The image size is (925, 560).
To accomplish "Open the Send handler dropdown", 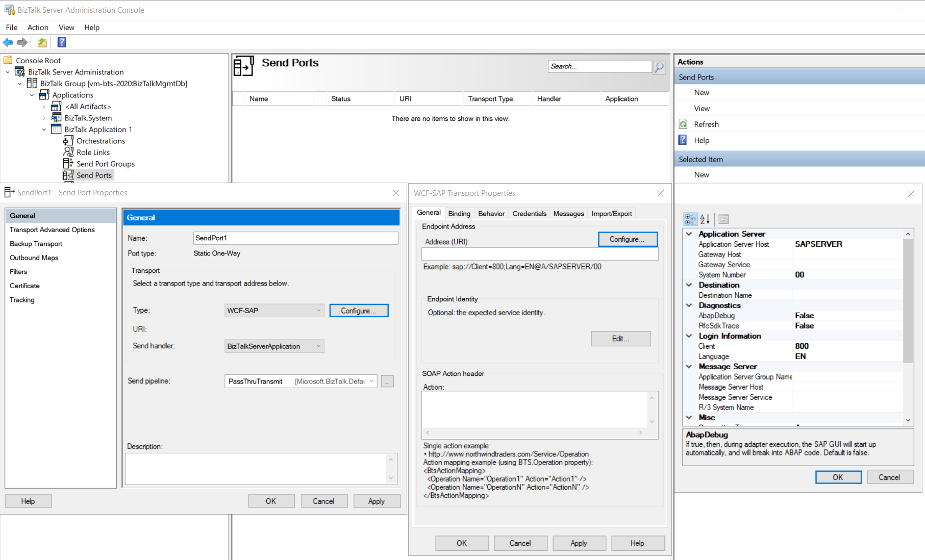I will [319, 346].
